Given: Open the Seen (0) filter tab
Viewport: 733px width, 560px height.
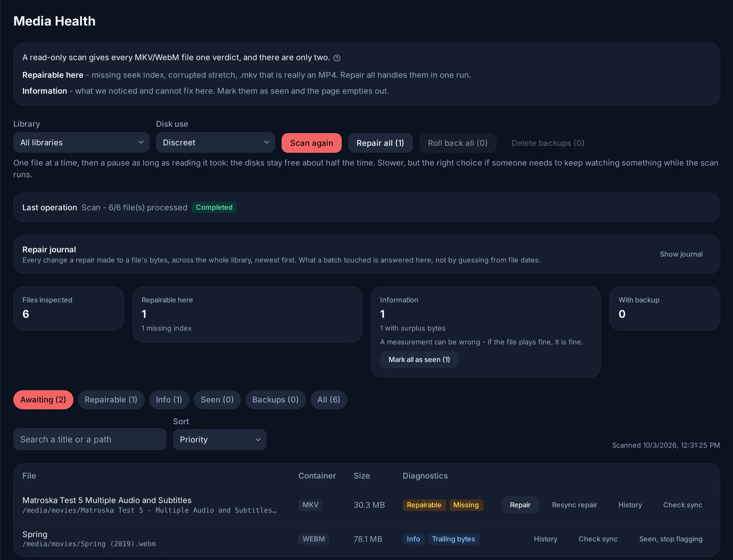Looking at the screenshot, I should 217,400.
